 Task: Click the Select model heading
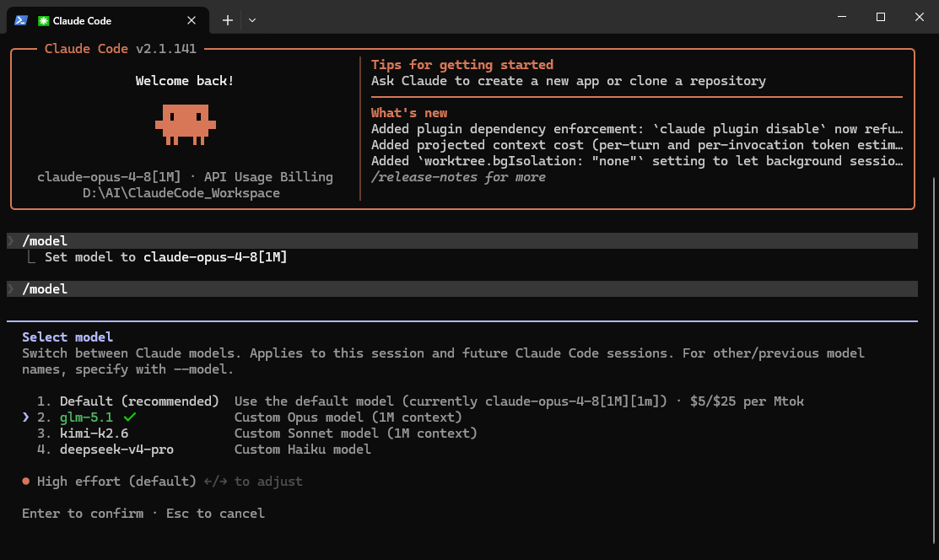tap(67, 337)
